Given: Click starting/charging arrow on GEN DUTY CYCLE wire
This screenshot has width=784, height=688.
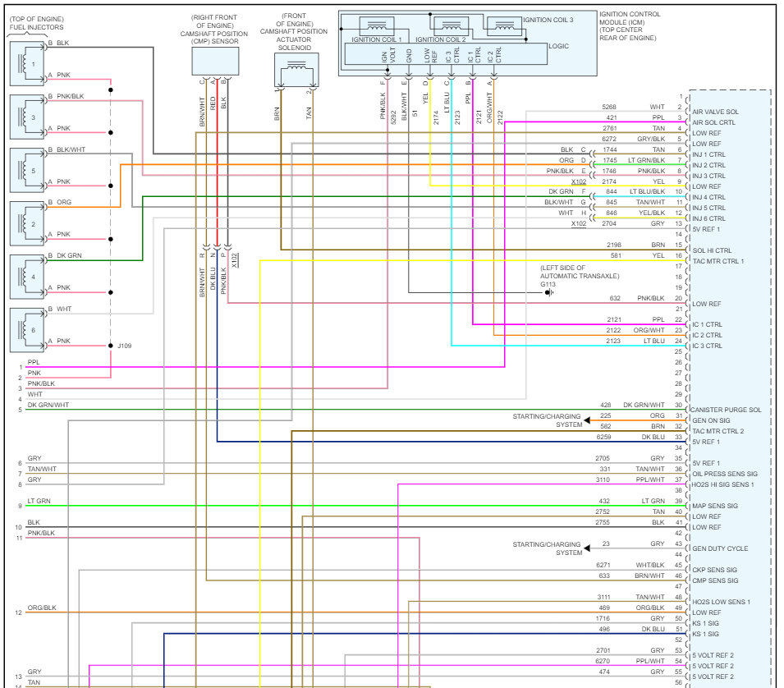Looking at the screenshot, I should click(x=587, y=548).
